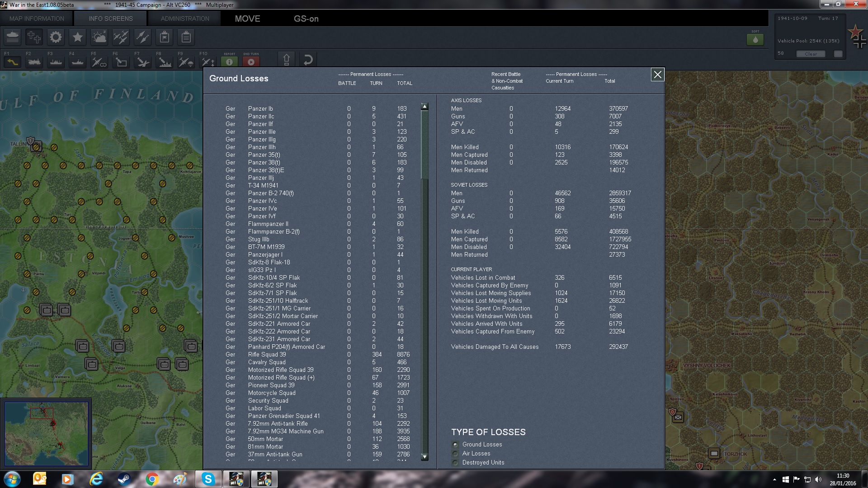Open the weather sun-cloud icon
The width and height of the screenshot is (868, 488).
tap(99, 37)
